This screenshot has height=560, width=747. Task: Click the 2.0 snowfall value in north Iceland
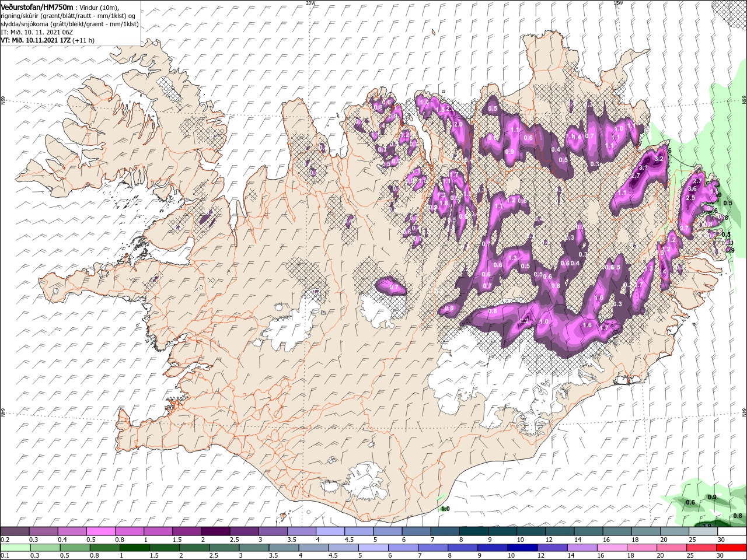tap(458, 124)
